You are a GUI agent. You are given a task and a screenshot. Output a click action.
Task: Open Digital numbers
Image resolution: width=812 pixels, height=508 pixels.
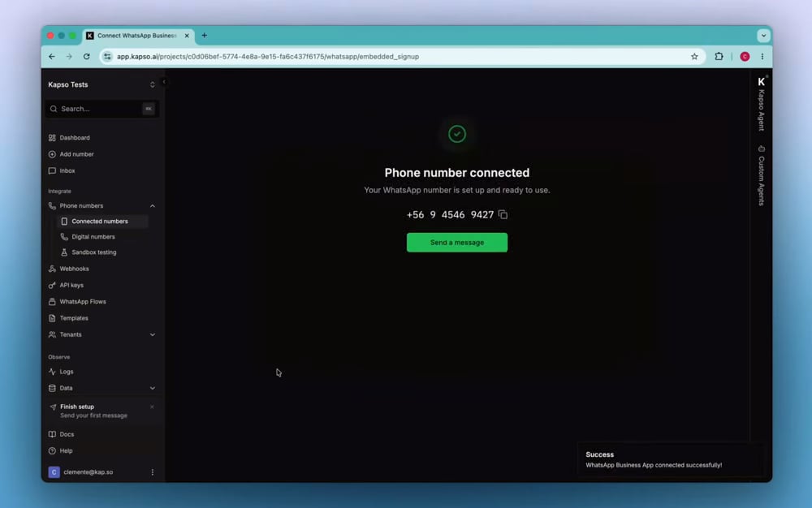[x=93, y=237]
